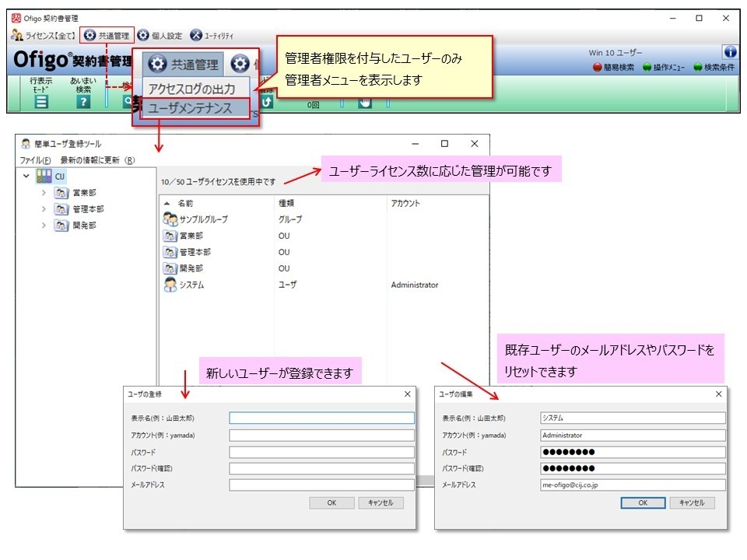
Task: Expand the 管理本部 tree node
Action: point(44,209)
